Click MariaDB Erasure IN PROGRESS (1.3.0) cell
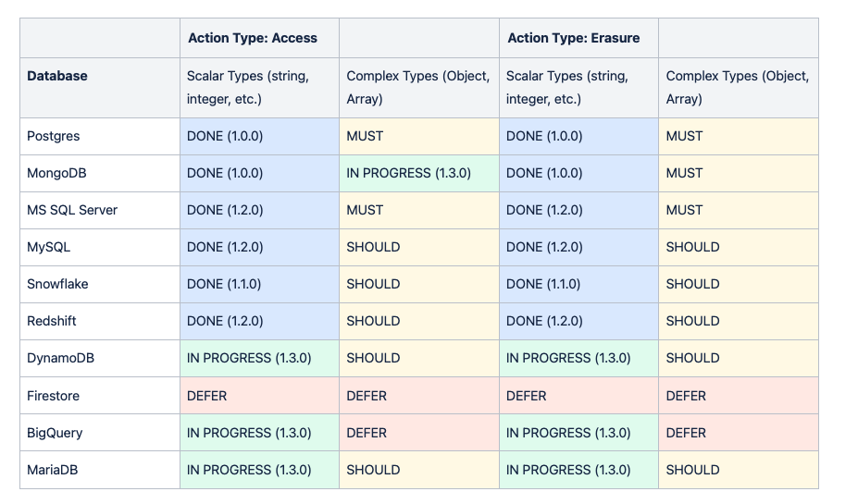Image resolution: width=858 pixels, height=504 pixels. tap(578, 470)
